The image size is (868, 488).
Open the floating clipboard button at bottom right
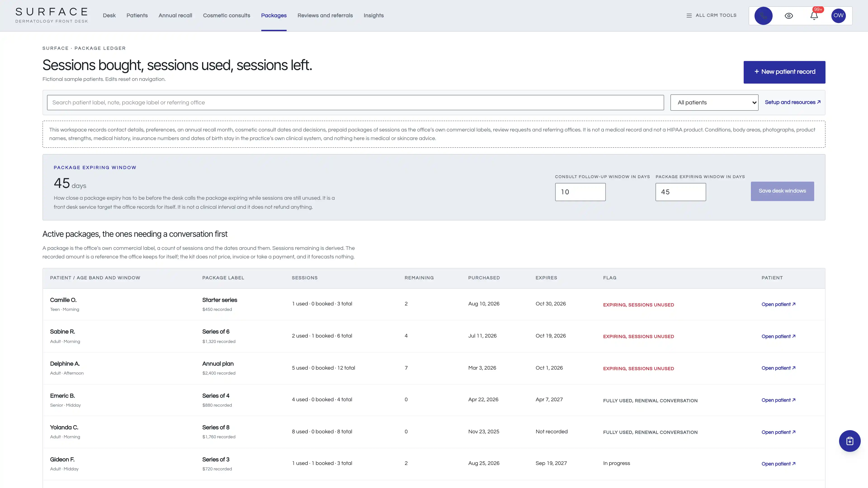coord(849,441)
